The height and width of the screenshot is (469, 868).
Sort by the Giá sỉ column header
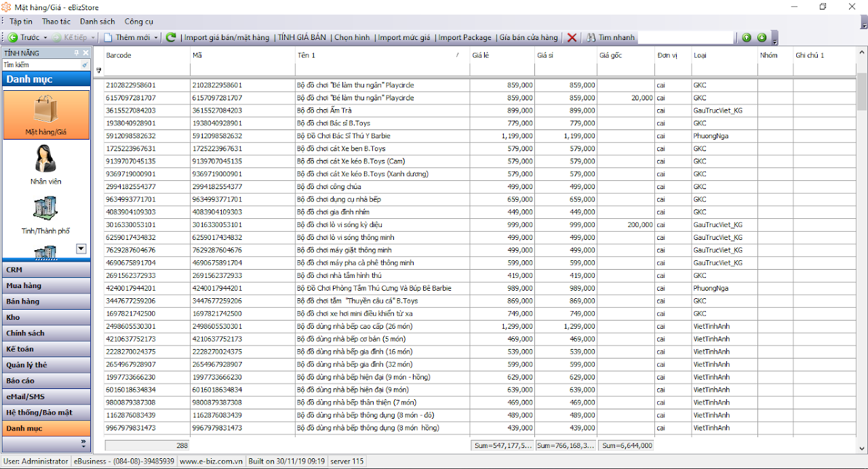click(x=566, y=55)
